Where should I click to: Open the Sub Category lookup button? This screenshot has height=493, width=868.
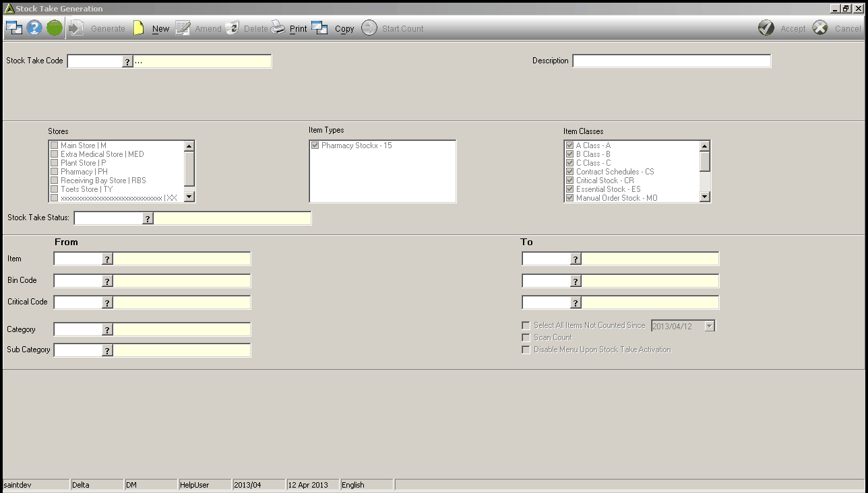(107, 350)
